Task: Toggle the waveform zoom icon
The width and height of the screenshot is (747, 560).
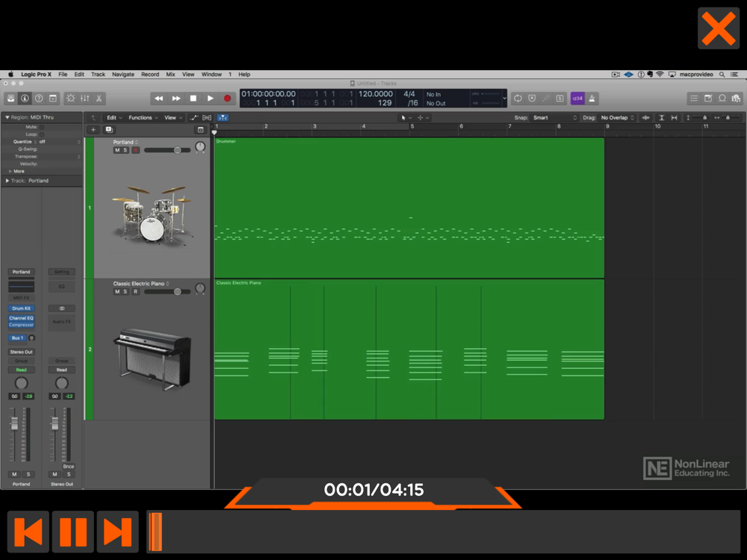Action: [646, 118]
